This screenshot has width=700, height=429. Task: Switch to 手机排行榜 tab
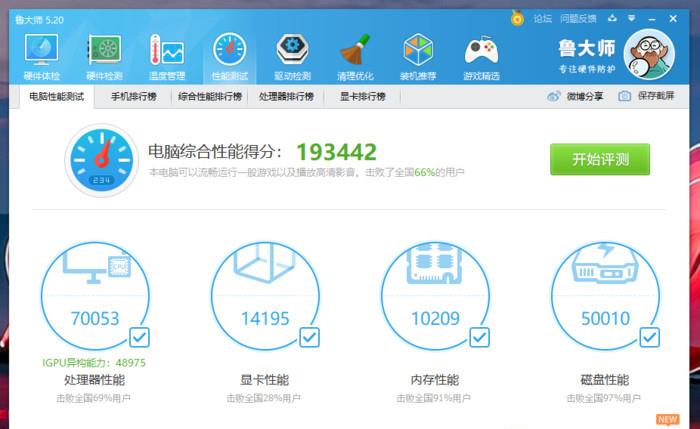pos(133,97)
